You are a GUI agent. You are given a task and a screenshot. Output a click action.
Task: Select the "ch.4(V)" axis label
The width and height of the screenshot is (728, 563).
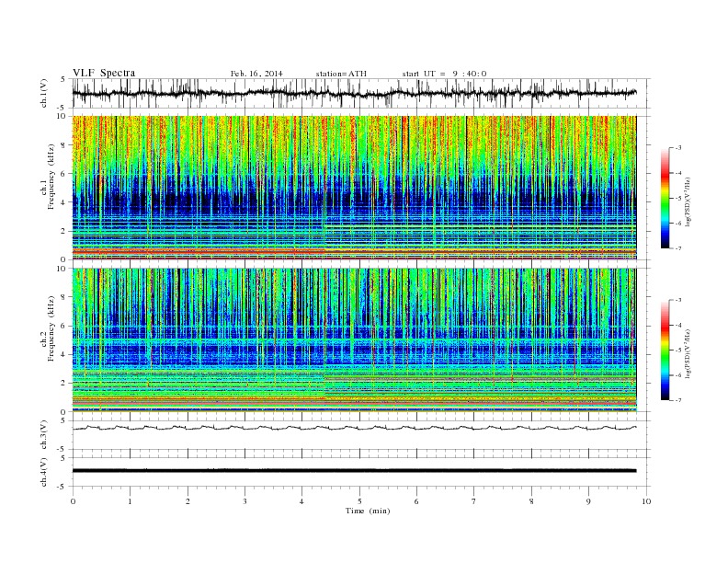[x=44, y=472]
